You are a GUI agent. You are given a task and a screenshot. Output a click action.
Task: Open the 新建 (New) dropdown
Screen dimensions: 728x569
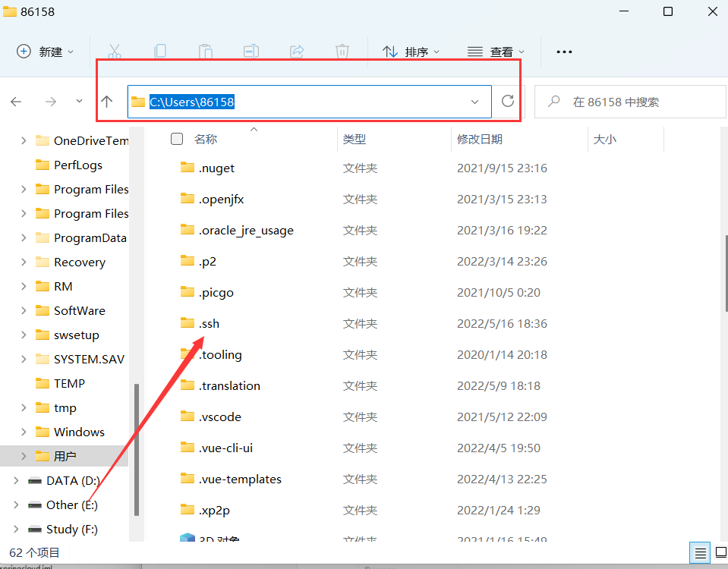[x=45, y=52]
